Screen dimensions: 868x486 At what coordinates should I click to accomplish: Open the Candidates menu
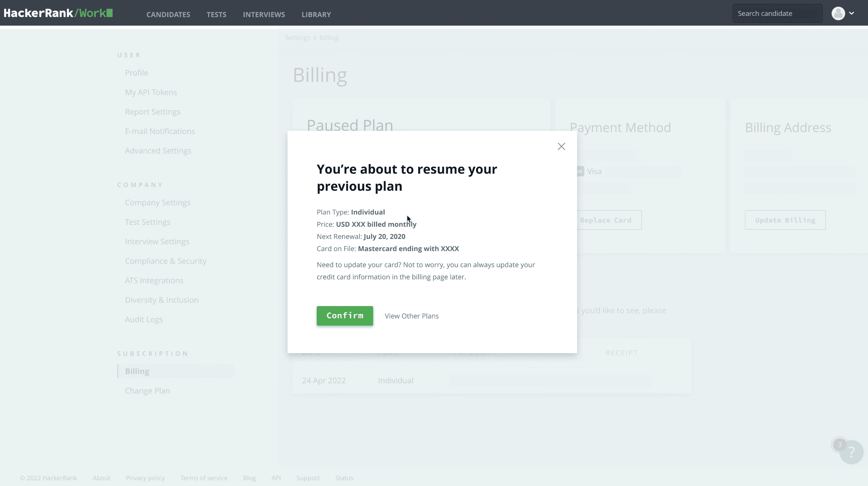[x=168, y=14]
